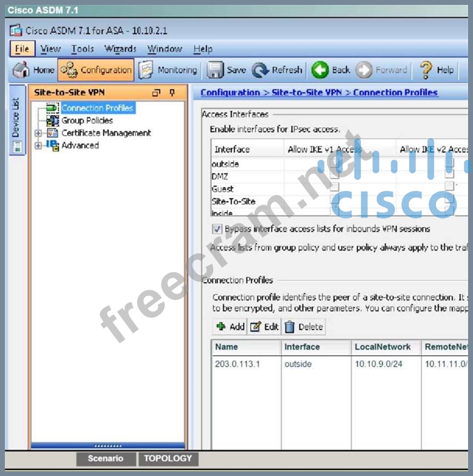473x476 pixels.
Task: Go Back to previous screen
Action: (x=331, y=70)
